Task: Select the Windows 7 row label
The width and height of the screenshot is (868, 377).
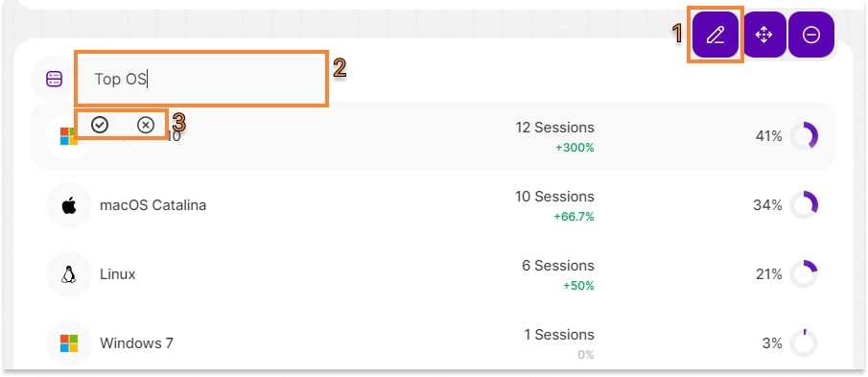Action: tap(136, 343)
